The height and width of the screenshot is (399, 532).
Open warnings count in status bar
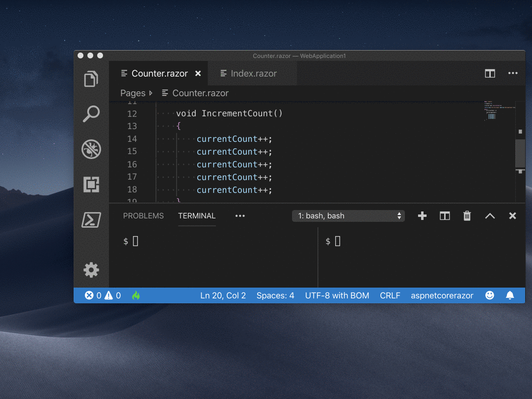tap(113, 295)
